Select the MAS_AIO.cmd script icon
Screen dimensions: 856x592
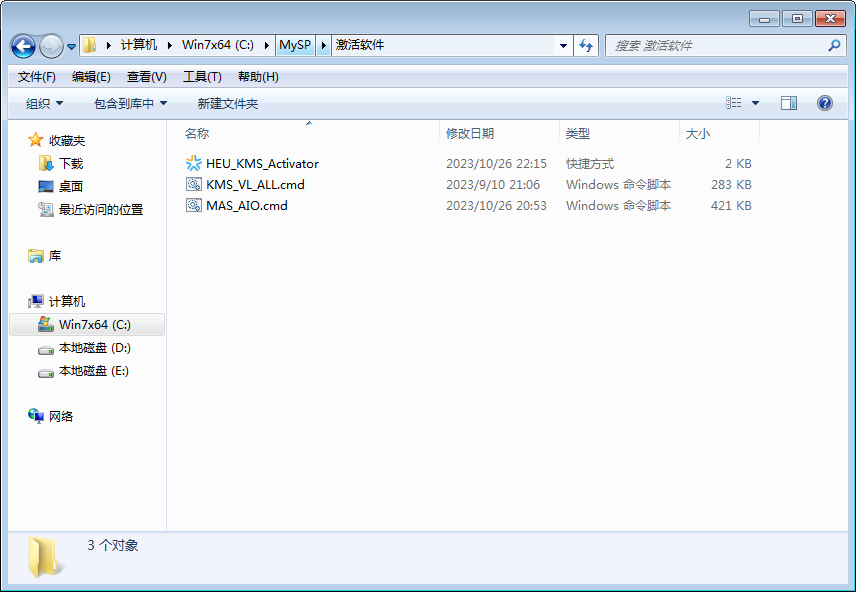coord(193,205)
